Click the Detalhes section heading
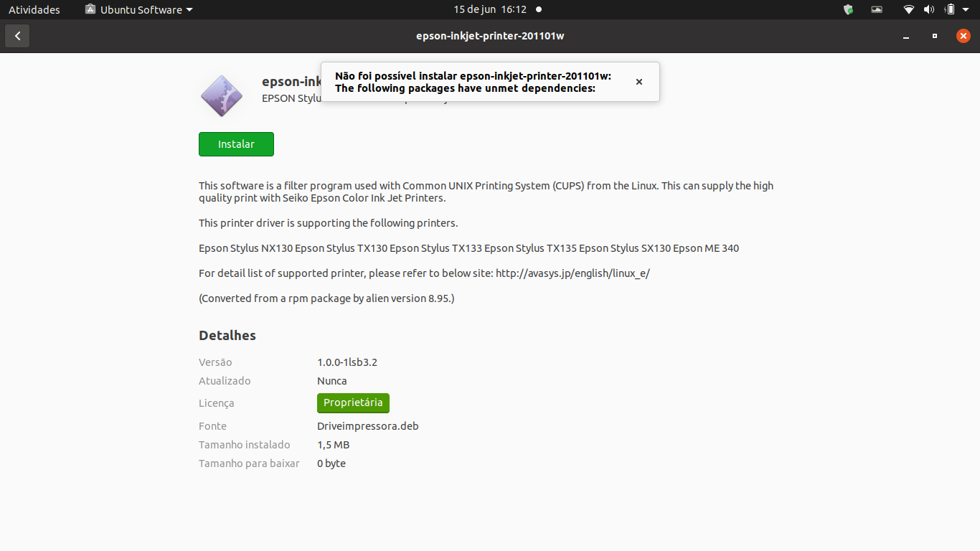980x551 pixels. click(x=227, y=336)
